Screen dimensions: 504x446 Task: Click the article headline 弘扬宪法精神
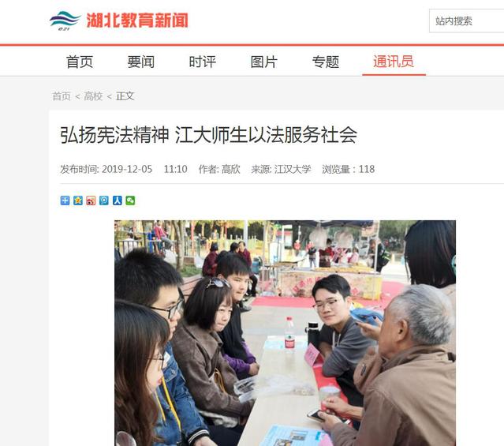pos(114,135)
